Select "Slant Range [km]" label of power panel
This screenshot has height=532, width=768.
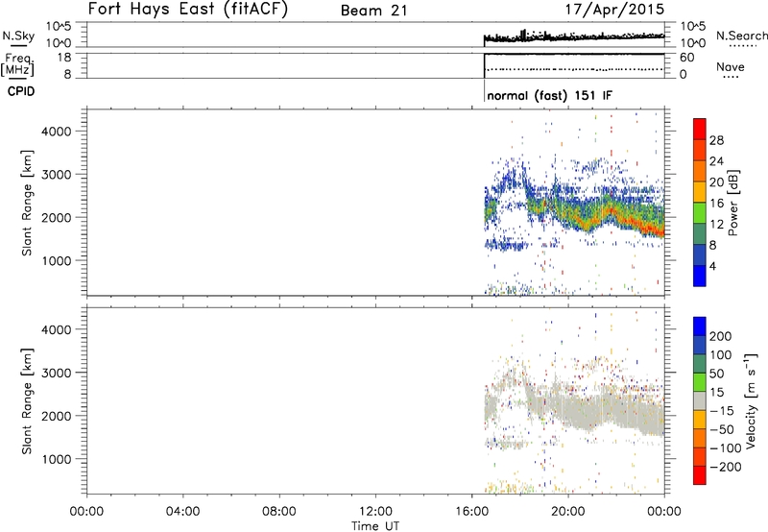click(x=27, y=203)
